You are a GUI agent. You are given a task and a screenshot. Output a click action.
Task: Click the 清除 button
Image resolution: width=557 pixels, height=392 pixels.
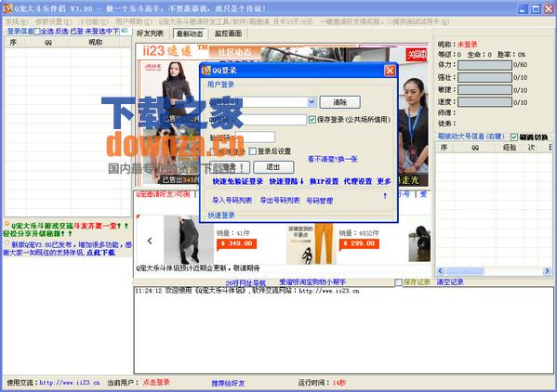(x=340, y=102)
